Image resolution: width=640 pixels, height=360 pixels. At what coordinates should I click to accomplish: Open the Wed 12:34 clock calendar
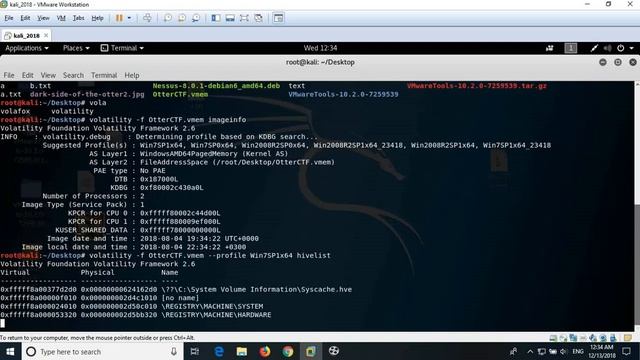click(320, 48)
